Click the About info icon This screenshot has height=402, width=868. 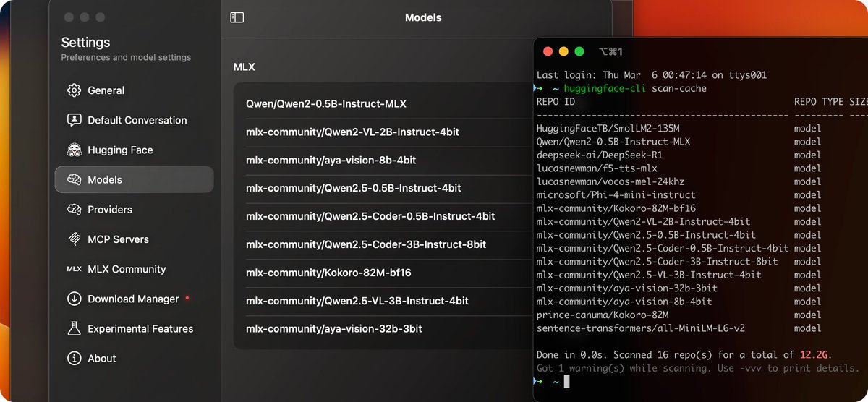[74, 358]
